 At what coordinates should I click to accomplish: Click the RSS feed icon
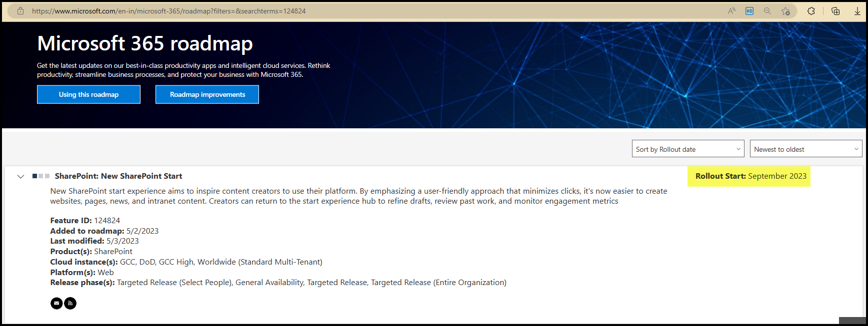tap(70, 303)
